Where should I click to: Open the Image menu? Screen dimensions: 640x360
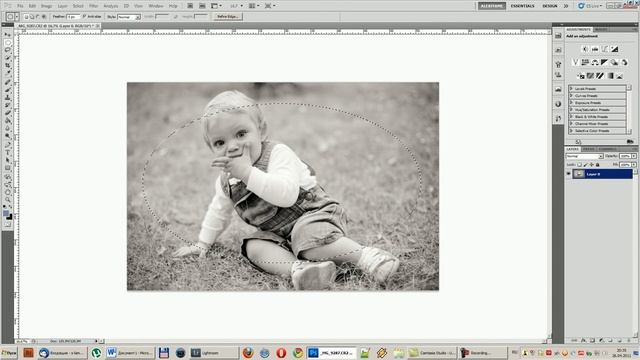pyautogui.click(x=47, y=6)
